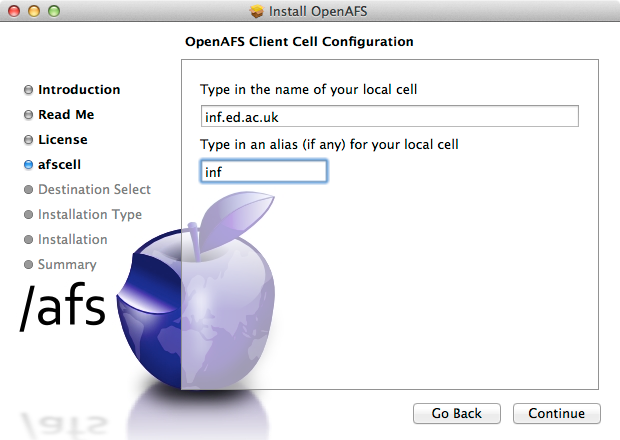This screenshot has height=440, width=620.
Task: Click the package icon in title bar
Action: 257,11
